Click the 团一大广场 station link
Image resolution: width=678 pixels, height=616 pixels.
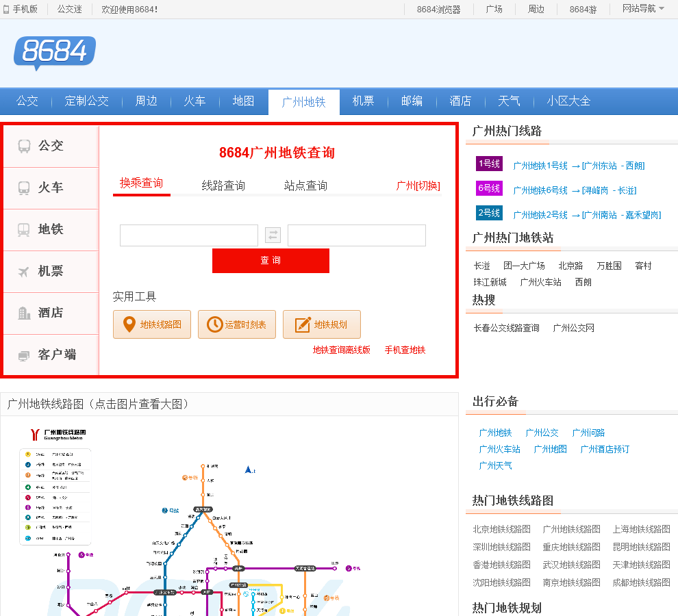[524, 266]
